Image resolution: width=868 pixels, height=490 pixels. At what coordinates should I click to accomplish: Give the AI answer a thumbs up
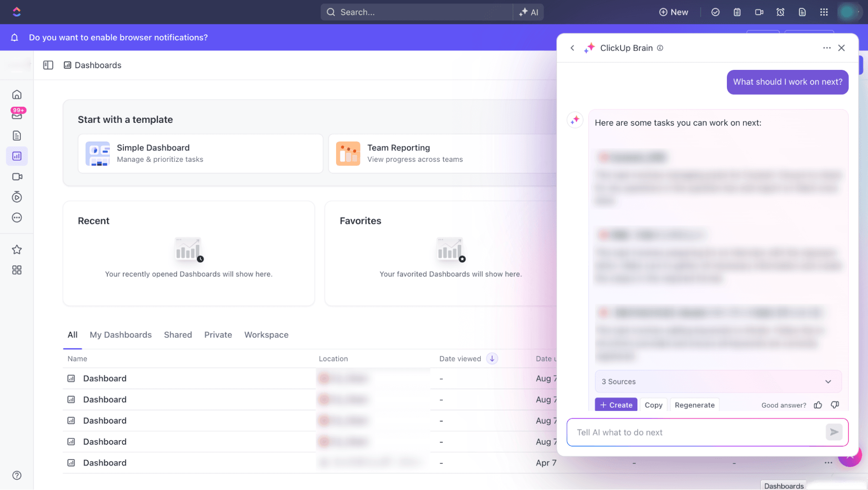[818, 405]
